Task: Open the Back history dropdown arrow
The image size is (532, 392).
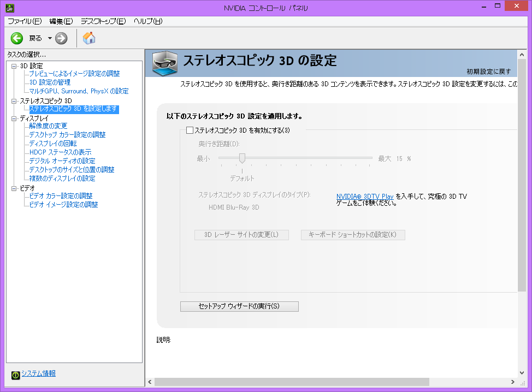Action: click(50, 38)
